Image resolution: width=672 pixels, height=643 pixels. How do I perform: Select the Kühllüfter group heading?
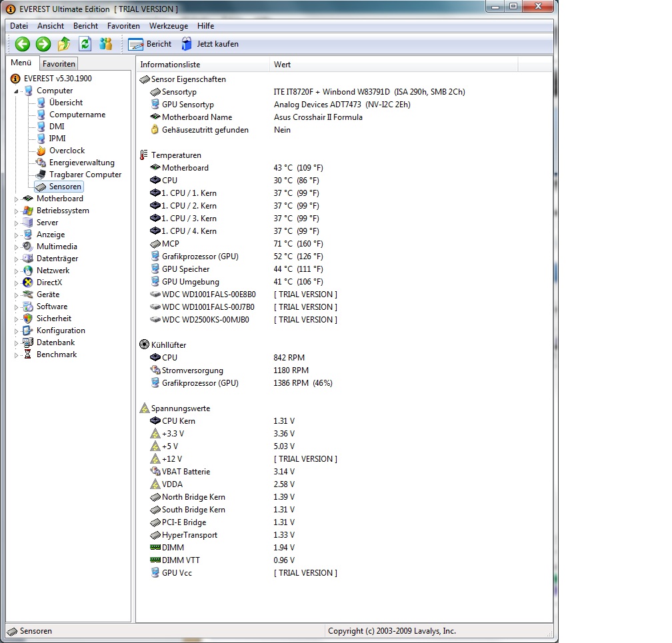click(163, 345)
